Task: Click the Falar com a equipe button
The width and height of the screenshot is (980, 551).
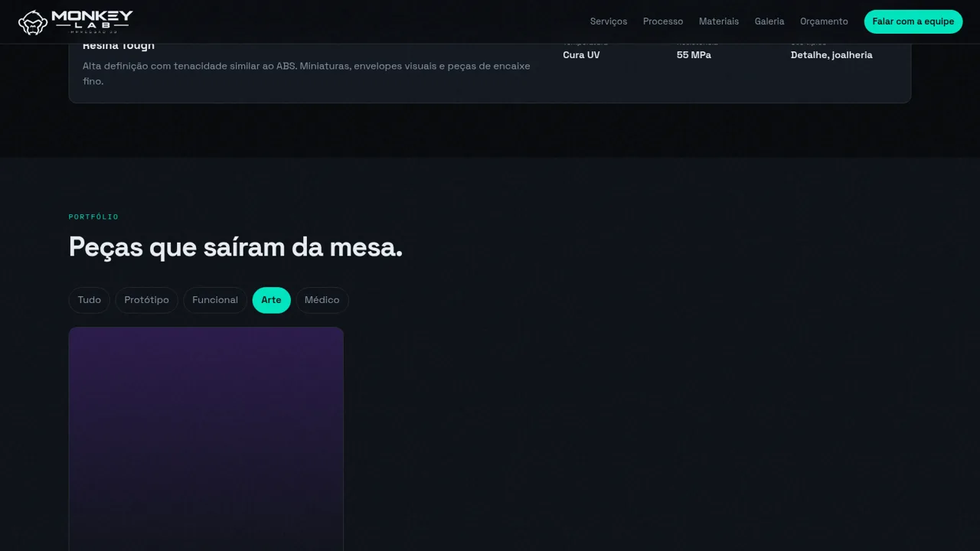Action: [913, 21]
